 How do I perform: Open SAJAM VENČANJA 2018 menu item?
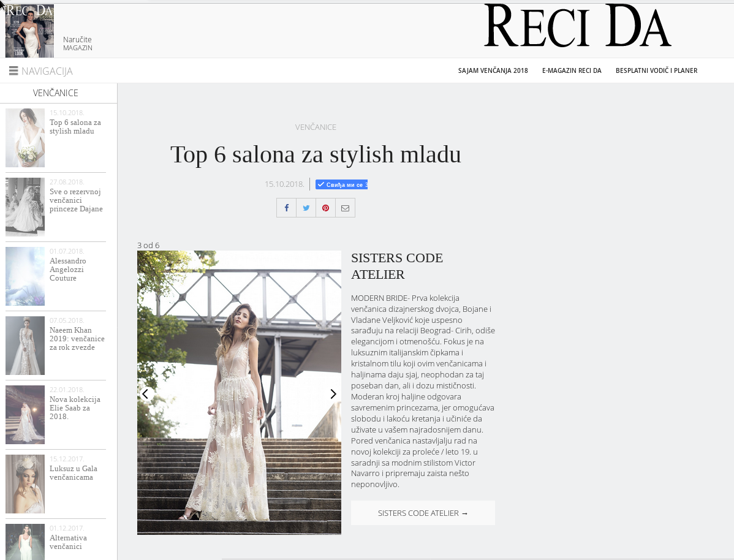tap(493, 70)
